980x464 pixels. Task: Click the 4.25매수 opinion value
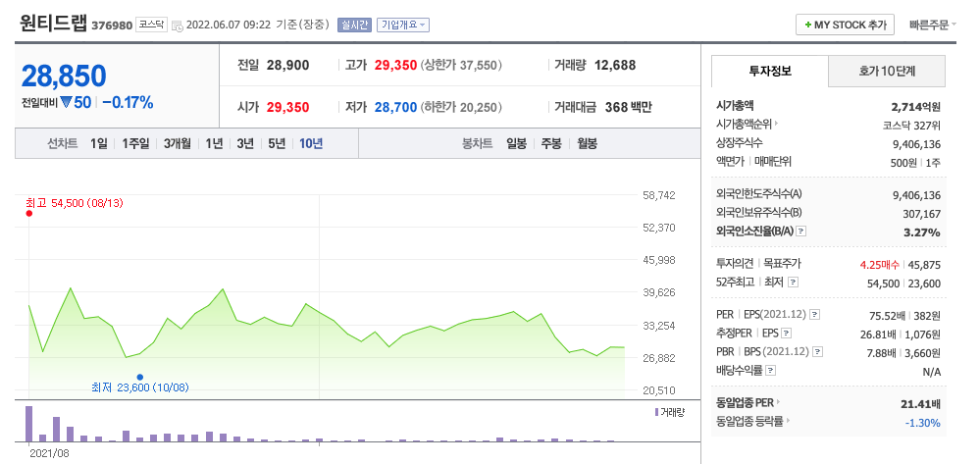click(x=880, y=265)
